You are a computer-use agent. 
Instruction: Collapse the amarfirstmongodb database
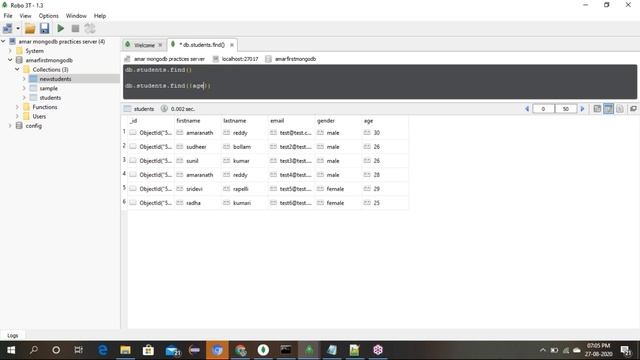pyautogui.click(x=10, y=60)
